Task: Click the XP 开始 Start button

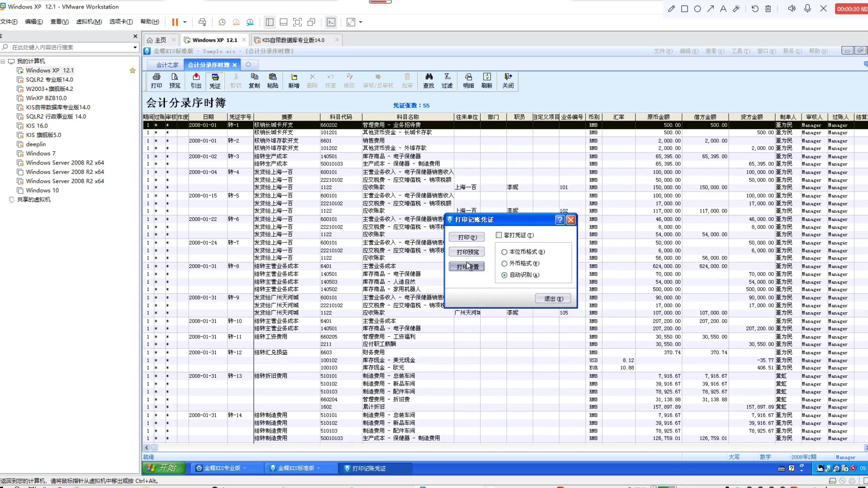Action: pyautogui.click(x=165, y=468)
